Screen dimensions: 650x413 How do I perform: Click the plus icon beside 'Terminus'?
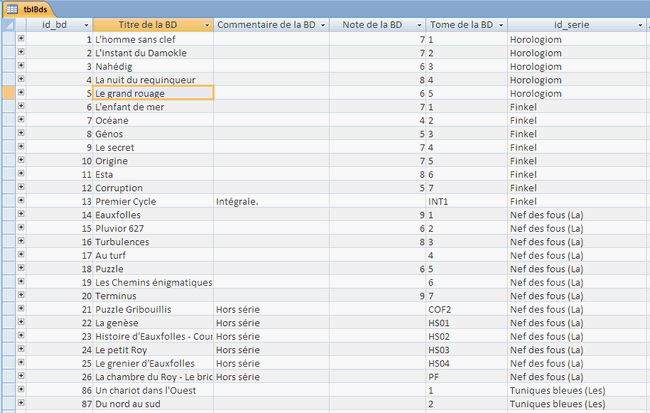[21, 296]
